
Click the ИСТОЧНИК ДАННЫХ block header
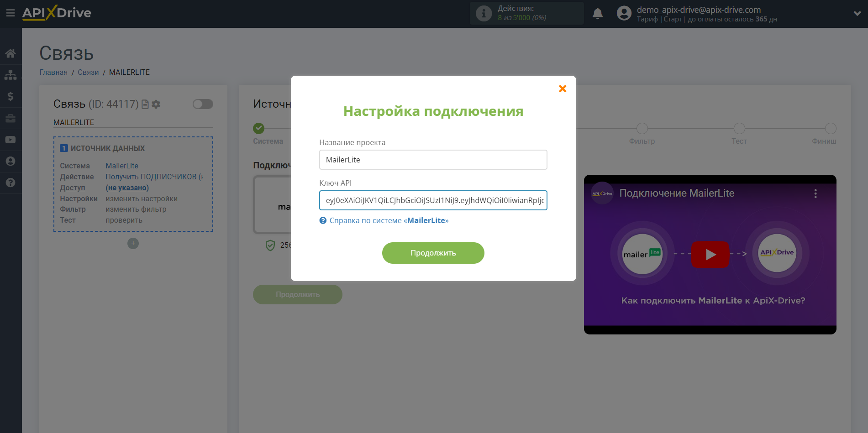click(x=108, y=148)
